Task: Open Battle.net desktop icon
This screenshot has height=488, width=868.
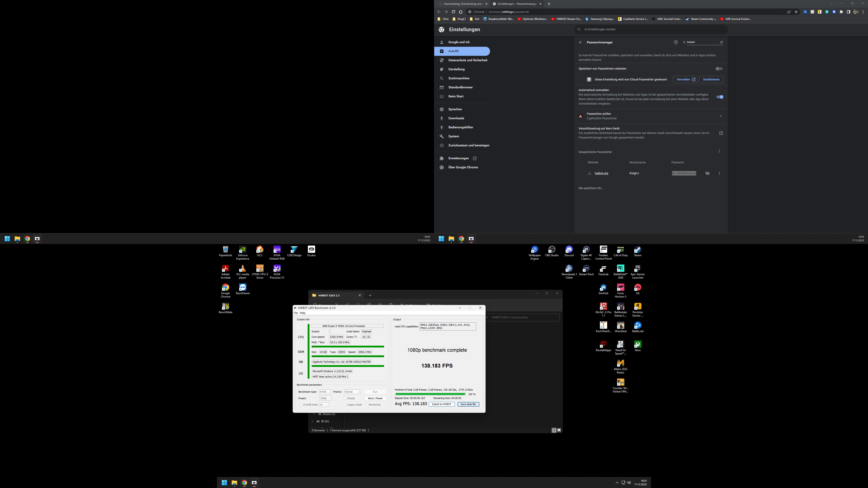Action: [638, 327]
